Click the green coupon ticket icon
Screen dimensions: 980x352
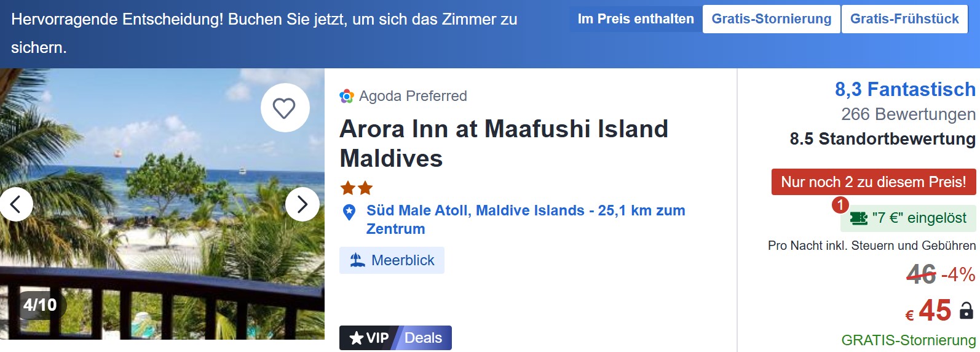coord(858,218)
